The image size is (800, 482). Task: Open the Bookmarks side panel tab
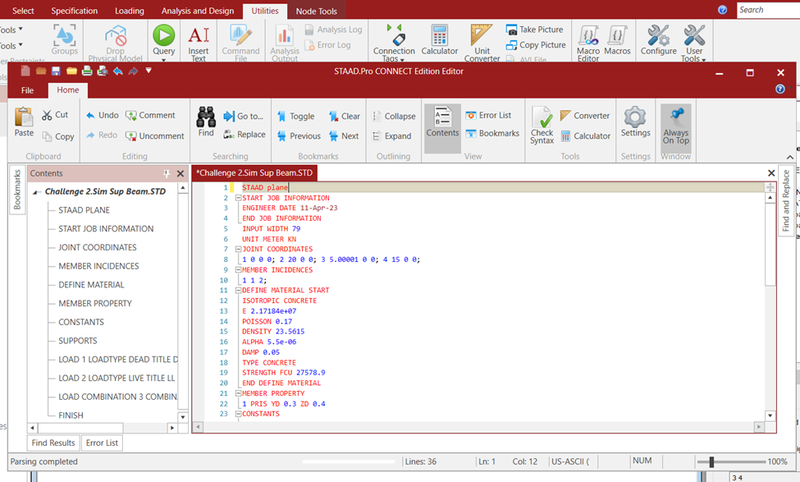17,190
